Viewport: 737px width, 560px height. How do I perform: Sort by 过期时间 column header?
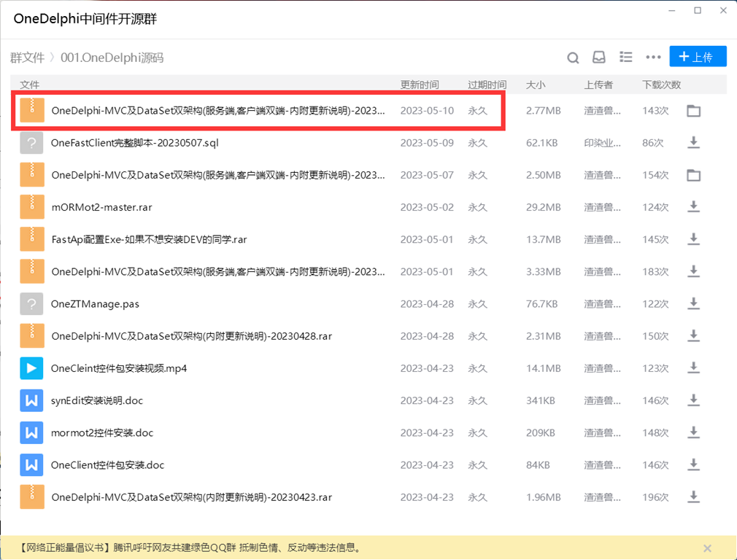(487, 85)
